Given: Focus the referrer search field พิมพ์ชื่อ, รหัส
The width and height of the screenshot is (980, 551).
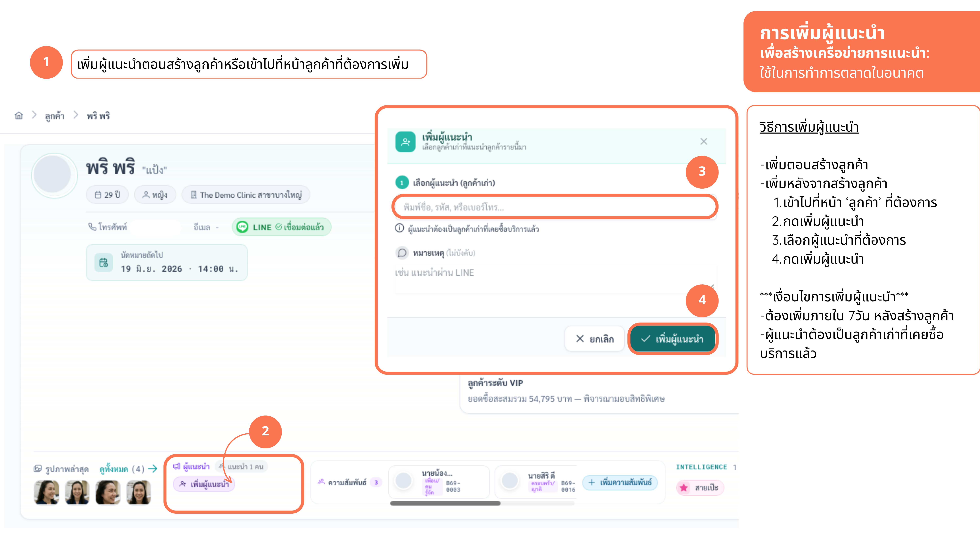Looking at the screenshot, I should click(x=555, y=207).
